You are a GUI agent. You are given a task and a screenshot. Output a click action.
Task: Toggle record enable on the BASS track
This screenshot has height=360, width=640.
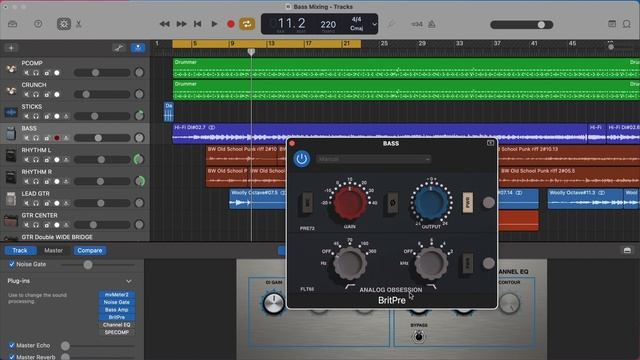(57, 138)
